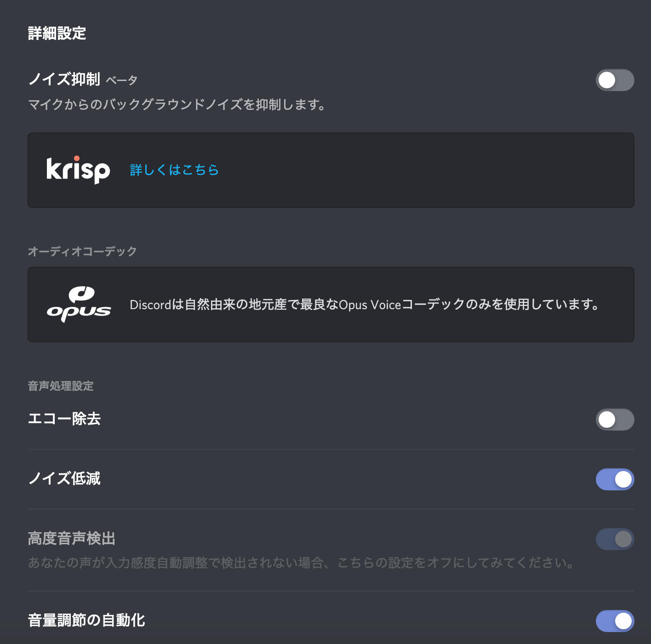Click the 詳細設定 section heading
The height and width of the screenshot is (644, 651).
pyautogui.click(x=57, y=34)
